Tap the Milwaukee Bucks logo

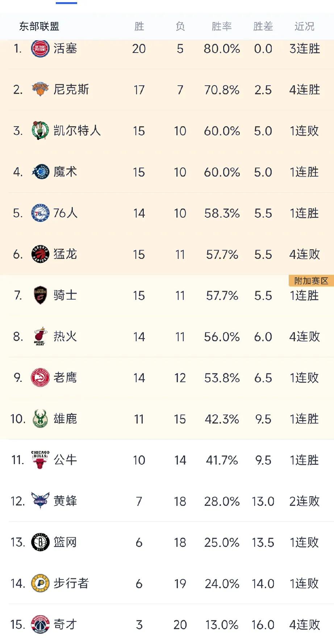40,419
